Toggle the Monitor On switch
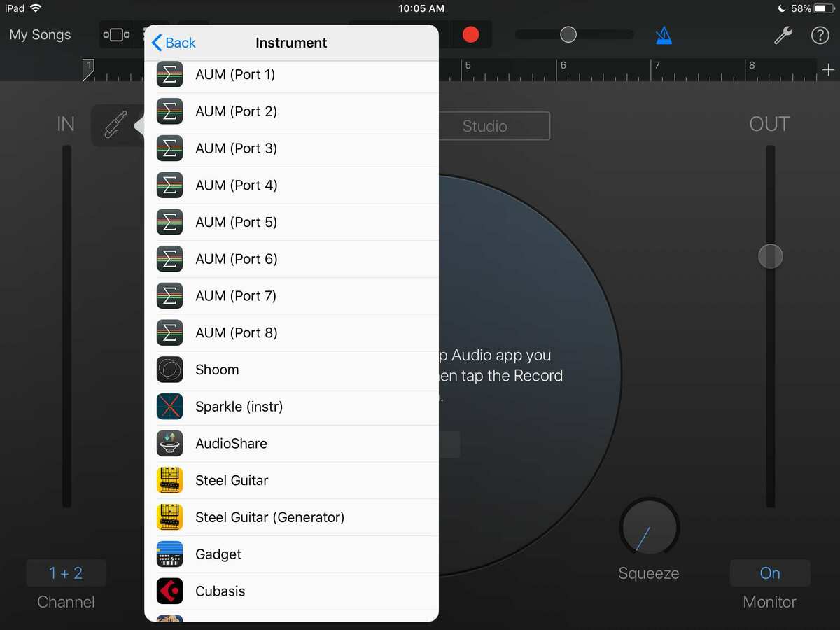Viewport: 840px width, 630px height. (x=770, y=573)
